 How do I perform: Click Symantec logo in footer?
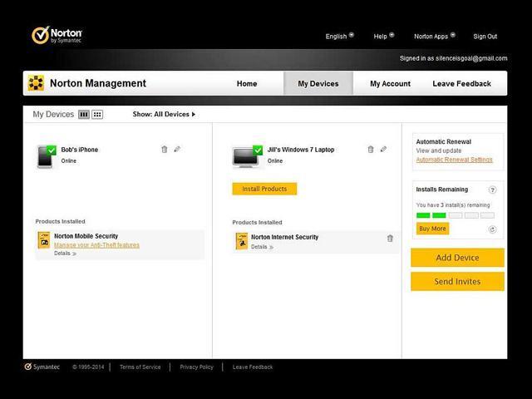click(x=42, y=367)
